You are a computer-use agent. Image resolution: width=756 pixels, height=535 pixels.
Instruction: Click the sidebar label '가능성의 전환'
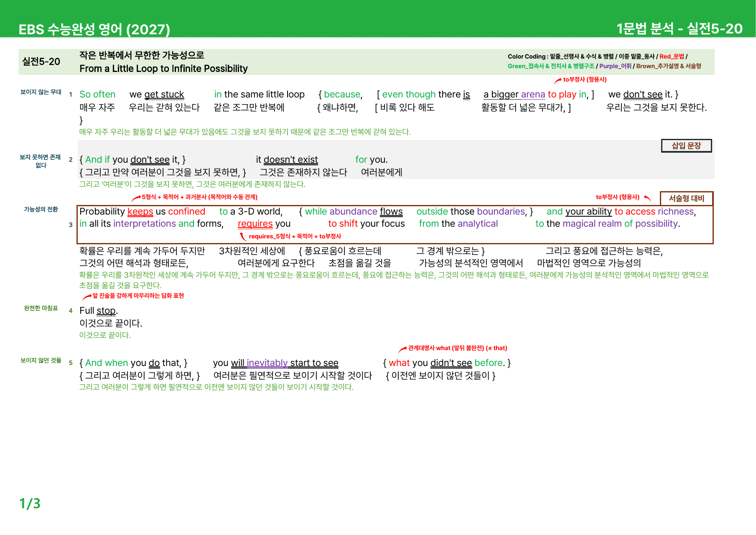point(41,210)
